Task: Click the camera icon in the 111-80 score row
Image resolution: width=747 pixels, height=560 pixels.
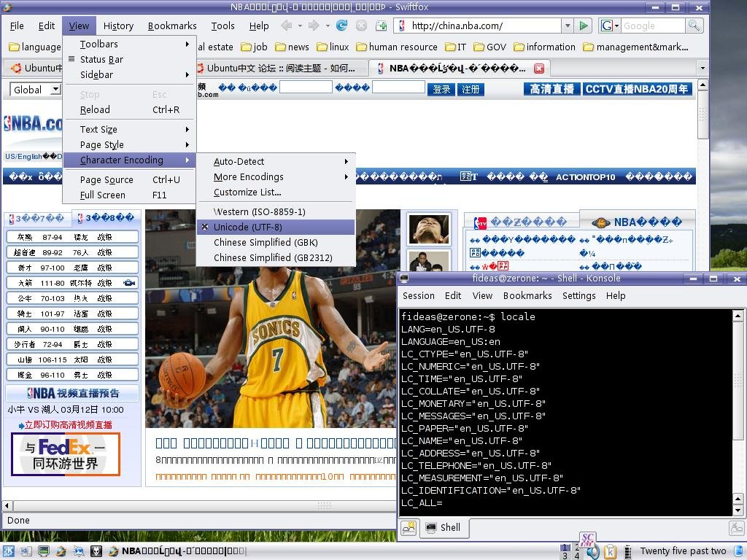Action: pos(128,283)
